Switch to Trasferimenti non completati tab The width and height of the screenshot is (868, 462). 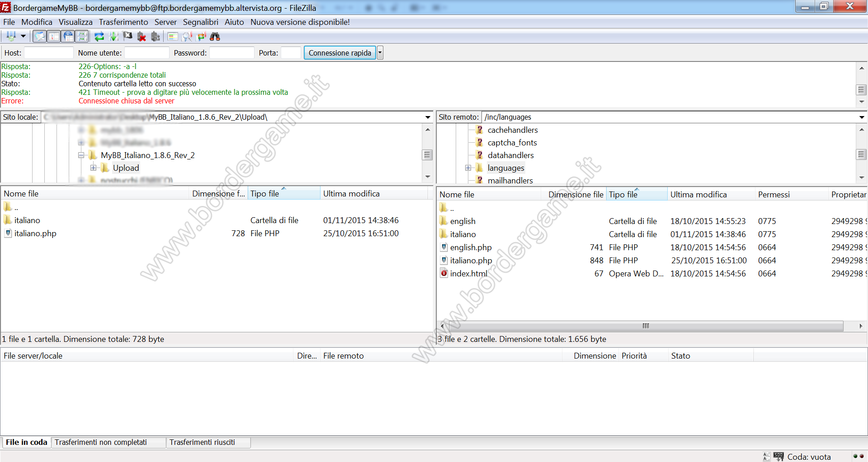[108, 443]
